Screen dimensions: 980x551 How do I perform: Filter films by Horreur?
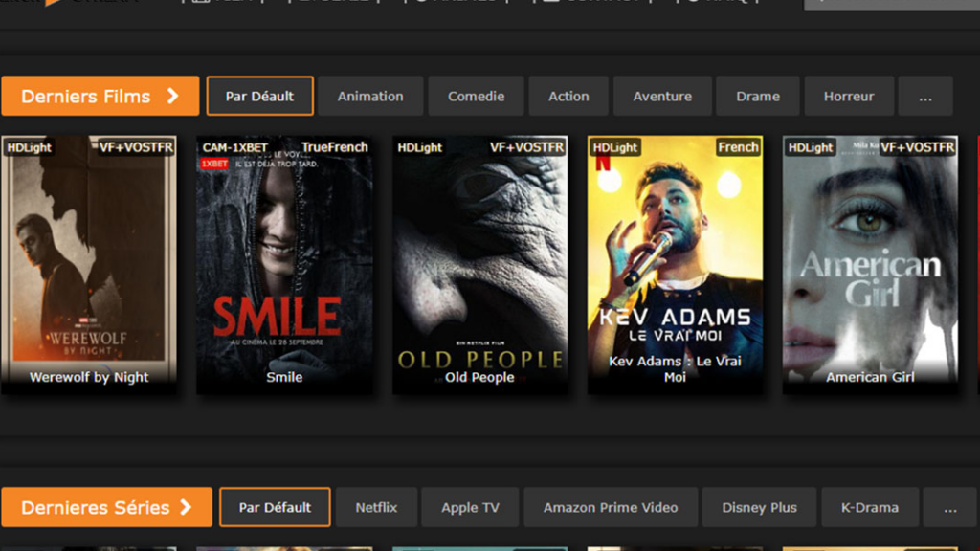pos(849,97)
